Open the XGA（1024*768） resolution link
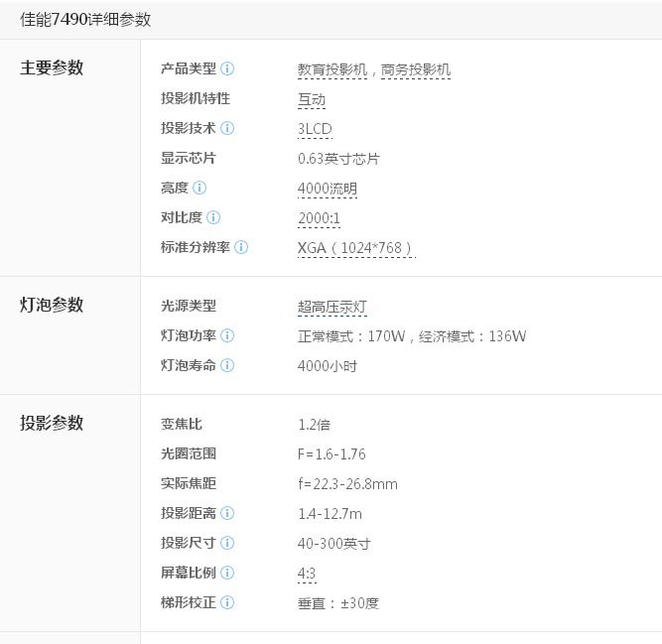 (355, 248)
